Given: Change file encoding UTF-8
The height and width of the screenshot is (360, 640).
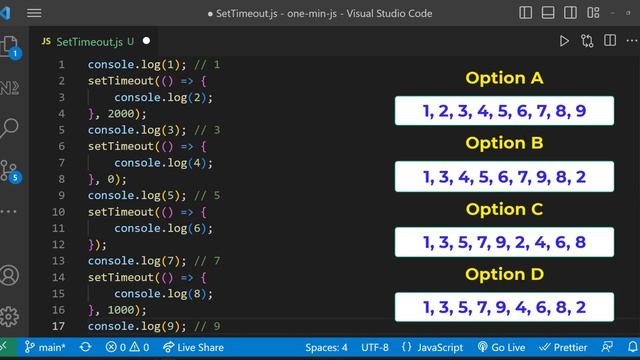Looking at the screenshot, I should 375,347.
